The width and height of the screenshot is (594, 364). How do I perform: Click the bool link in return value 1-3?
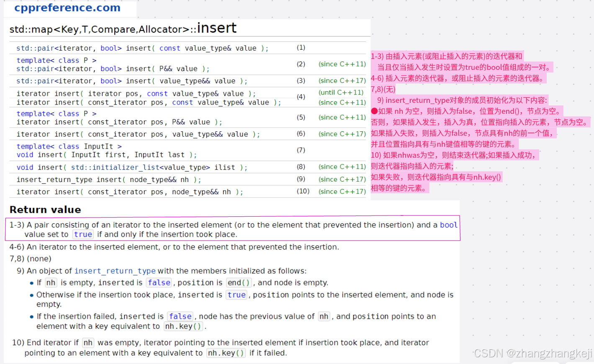point(448,225)
